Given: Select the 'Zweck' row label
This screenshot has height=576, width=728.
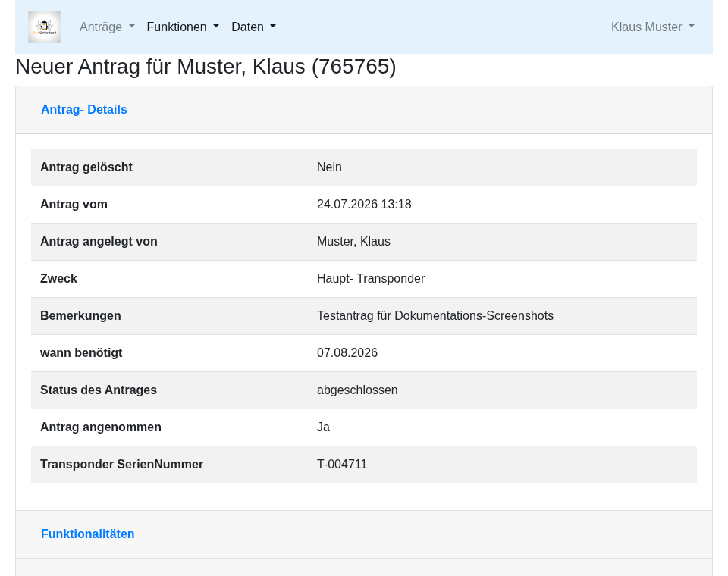Looking at the screenshot, I should tap(58, 278).
